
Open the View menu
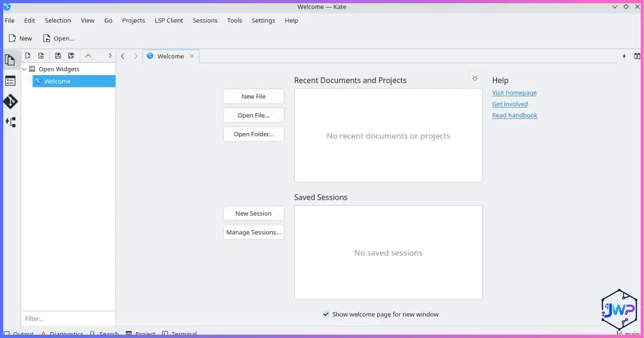87,20
